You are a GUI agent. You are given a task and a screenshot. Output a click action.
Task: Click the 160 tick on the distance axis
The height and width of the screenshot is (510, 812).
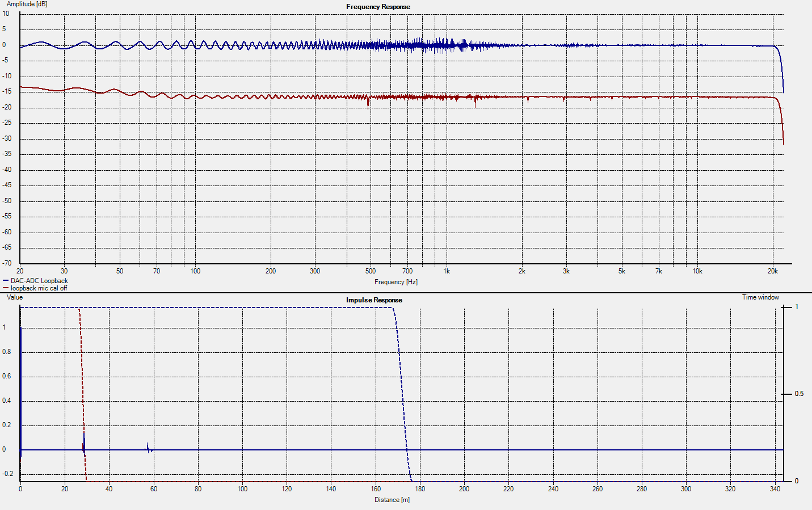(376, 489)
